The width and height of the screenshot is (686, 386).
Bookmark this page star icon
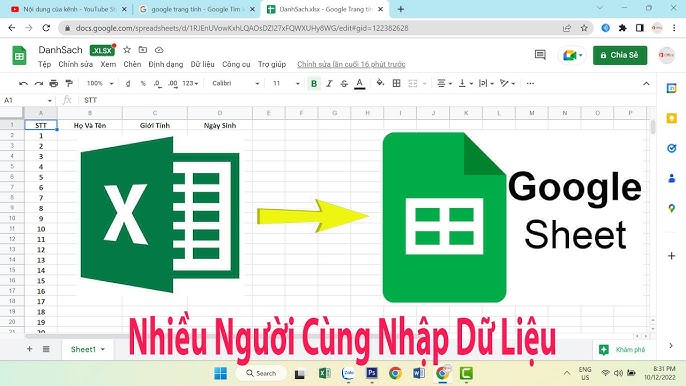click(x=584, y=28)
